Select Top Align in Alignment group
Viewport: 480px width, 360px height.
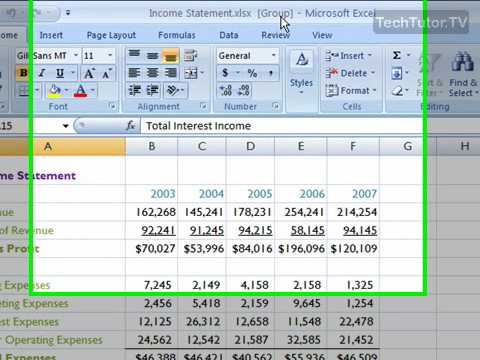point(134,55)
